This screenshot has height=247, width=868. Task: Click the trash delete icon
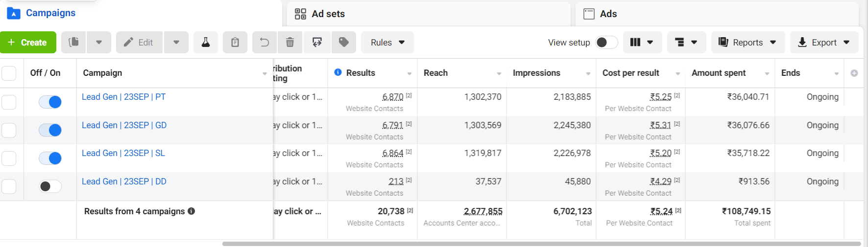(290, 43)
